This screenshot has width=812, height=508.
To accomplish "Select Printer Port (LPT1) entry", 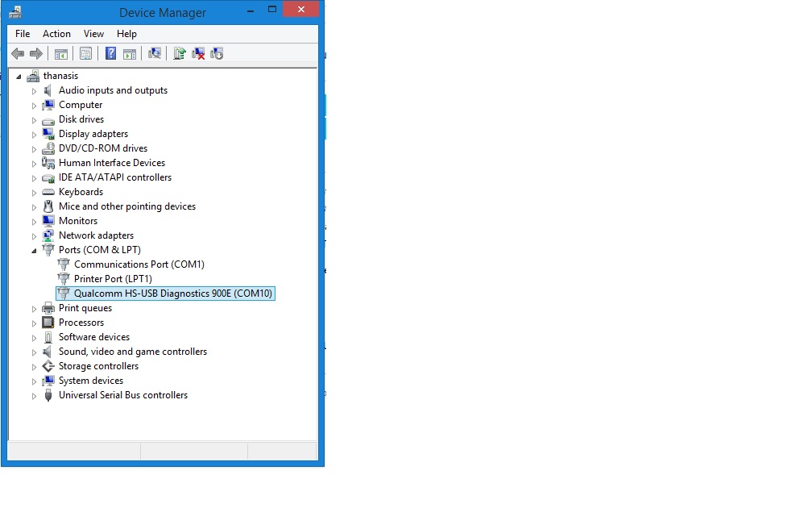I will click(113, 279).
